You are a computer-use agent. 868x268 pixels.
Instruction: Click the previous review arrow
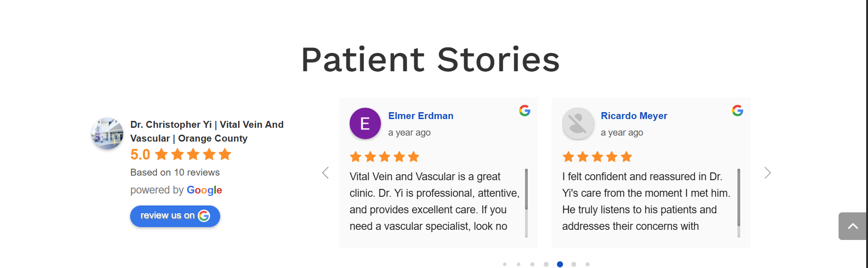[325, 173]
